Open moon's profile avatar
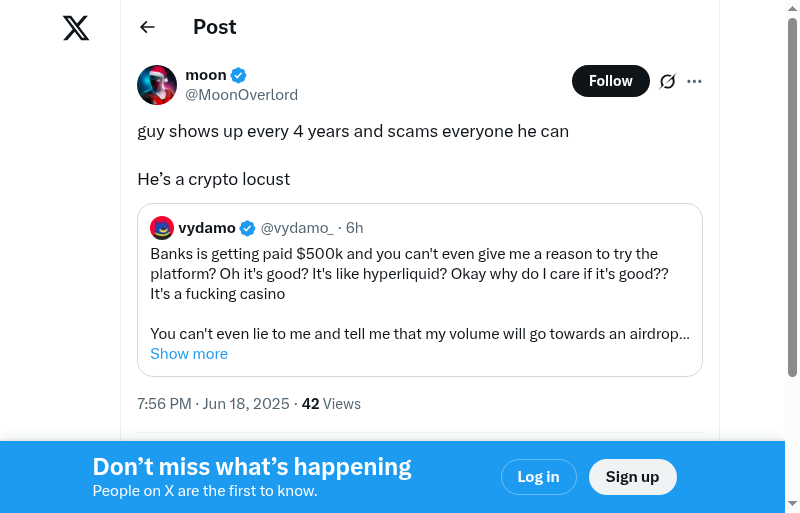 click(157, 85)
